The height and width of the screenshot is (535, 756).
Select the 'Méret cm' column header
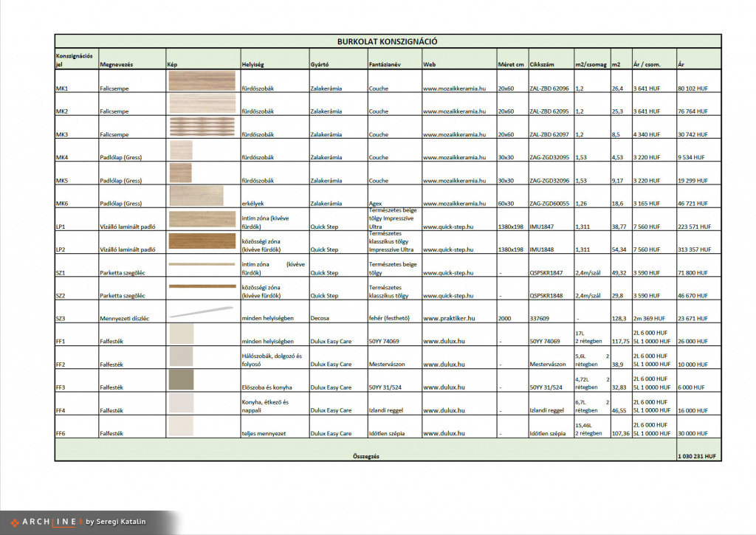coord(511,64)
